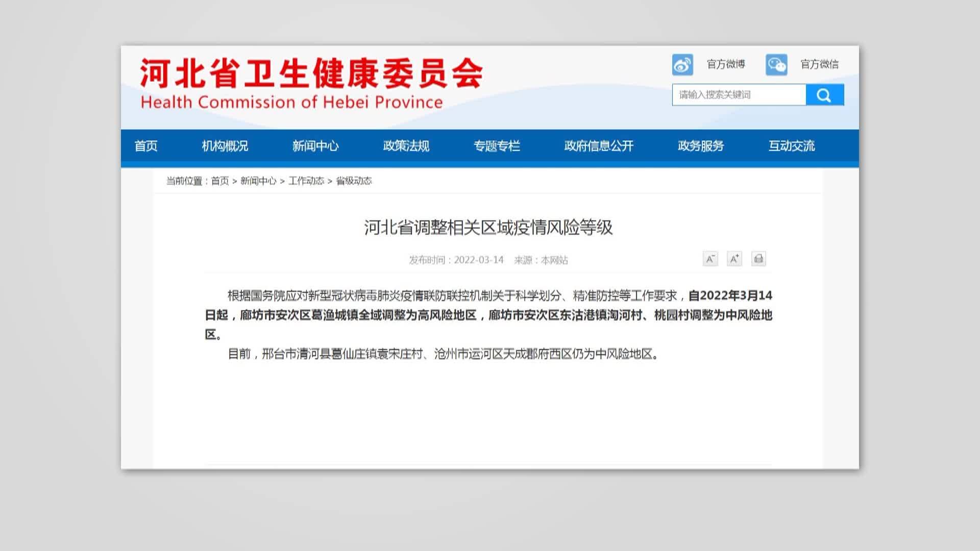Viewport: 980px width, 551px height.
Task: Go to the 新闻中心 menu item
Action: [x=315, y=146]
